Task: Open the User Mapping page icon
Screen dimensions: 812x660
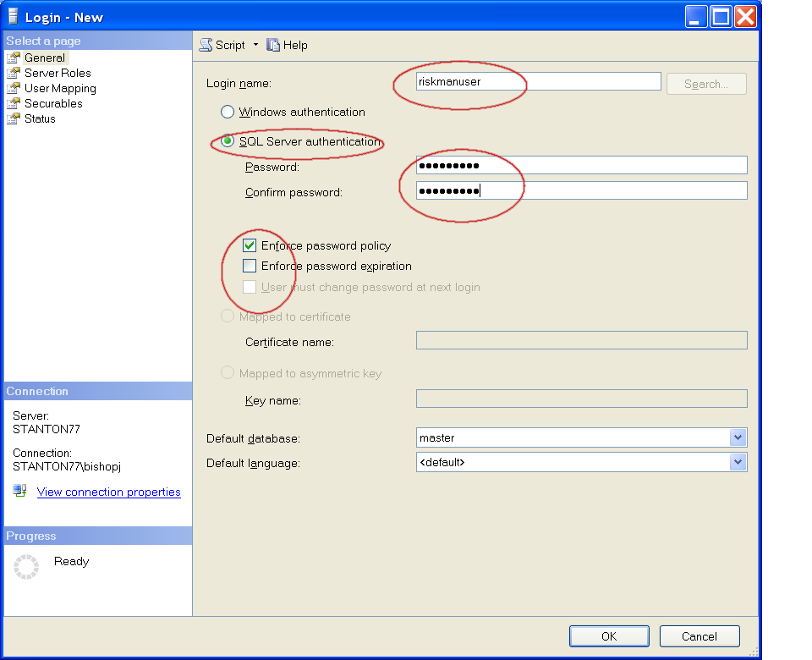Action: point(12,88)
